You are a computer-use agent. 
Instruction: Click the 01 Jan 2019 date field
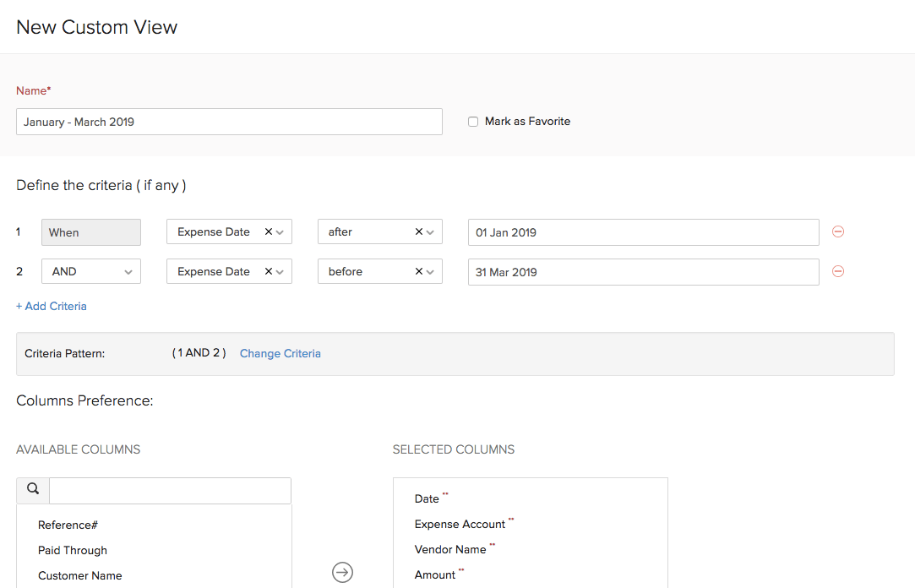643,231
